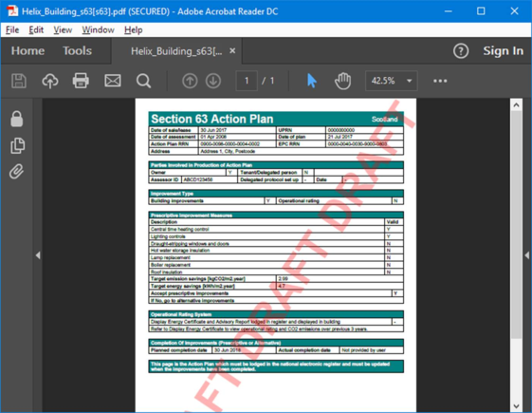Click the cloud upload icon
Image resolution: width=532 pixels, height=413 pixels.
[50, 81]
